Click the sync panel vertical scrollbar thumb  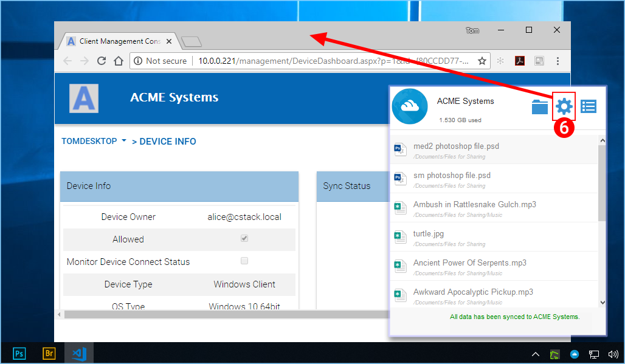(x=603, y=183)
